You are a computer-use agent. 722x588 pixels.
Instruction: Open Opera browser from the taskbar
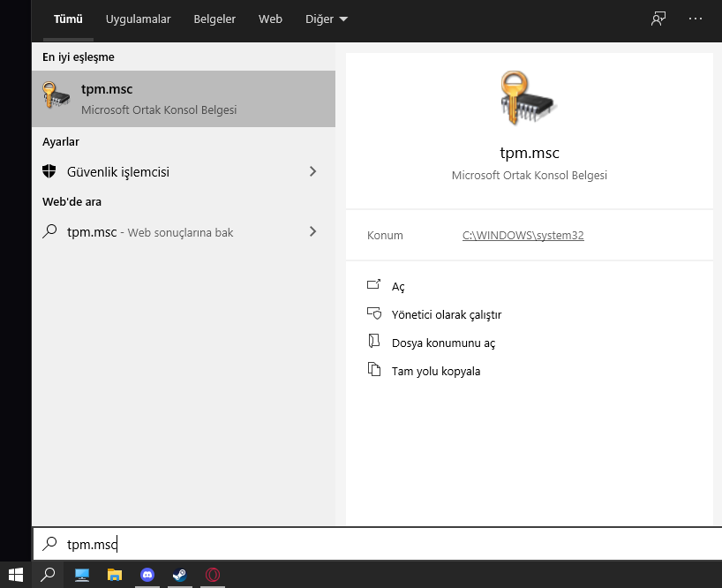coord(212,575)
